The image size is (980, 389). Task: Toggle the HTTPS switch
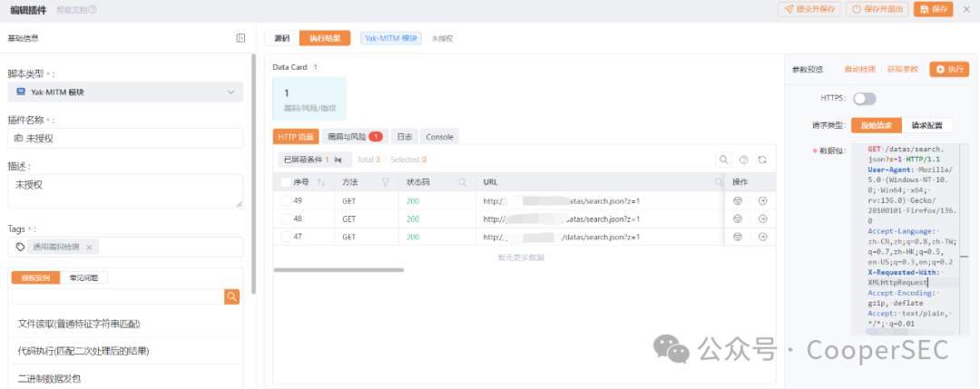pyautogui.click(x=865, y=99)
